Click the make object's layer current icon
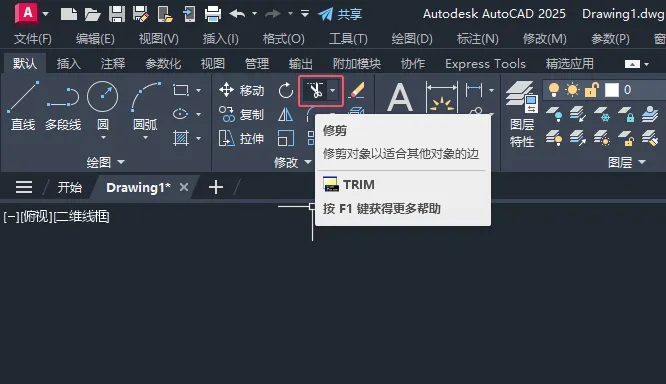The width and height of the screenshot is (666, 384). [x=650, y=114]
